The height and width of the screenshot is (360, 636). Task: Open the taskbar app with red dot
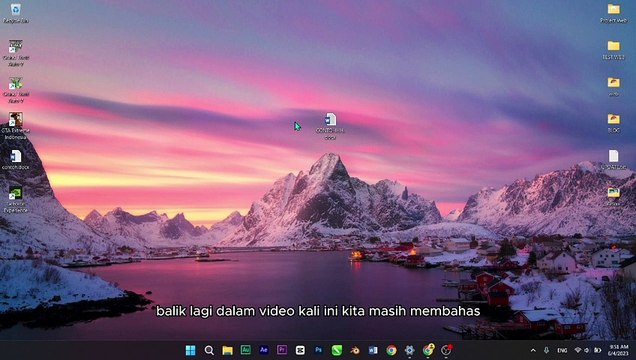click(447, 349)
